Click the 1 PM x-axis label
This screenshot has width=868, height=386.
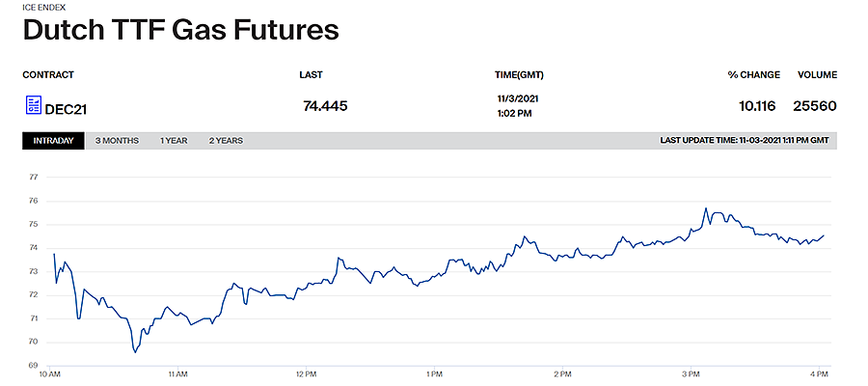coord(434,375)
